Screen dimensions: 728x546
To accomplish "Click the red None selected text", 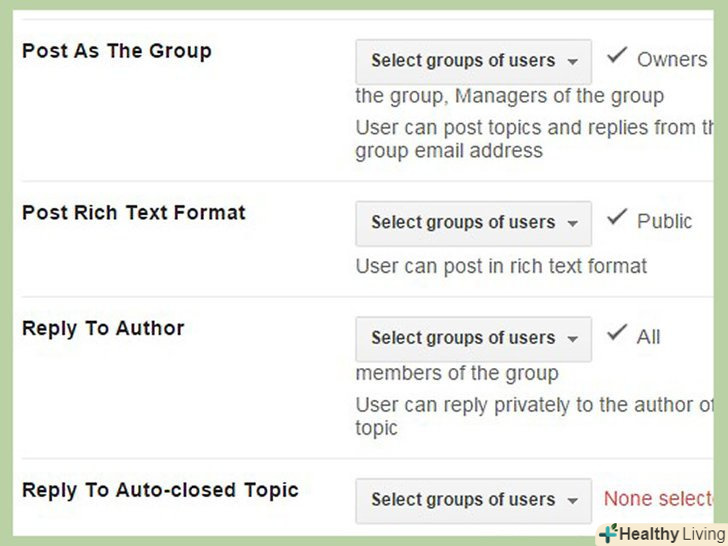I will (660, 499).
